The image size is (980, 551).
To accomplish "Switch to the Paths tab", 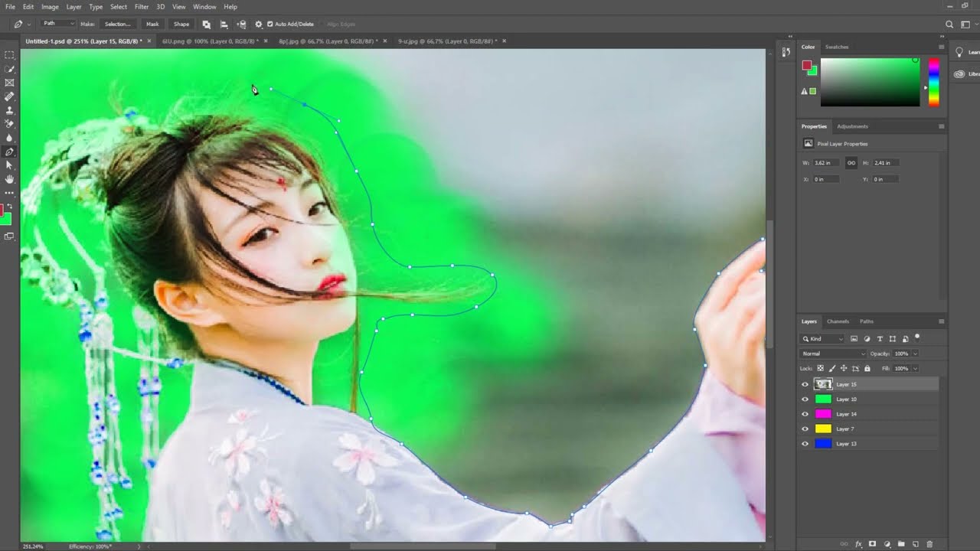I will click(x=867, y=321).
